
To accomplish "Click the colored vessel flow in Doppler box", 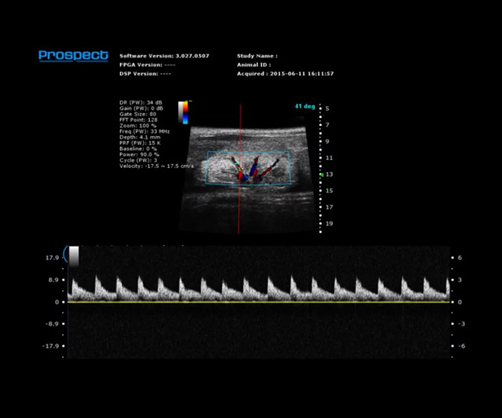I will 254,170.
